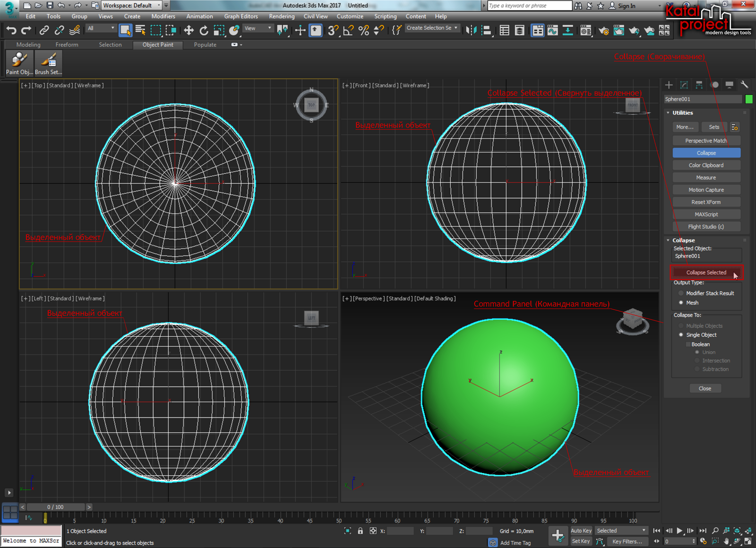Toggle the Percent Snap tool
This screenshot has height=548, width=756.
pyautogui.click(x=363, y=30)
